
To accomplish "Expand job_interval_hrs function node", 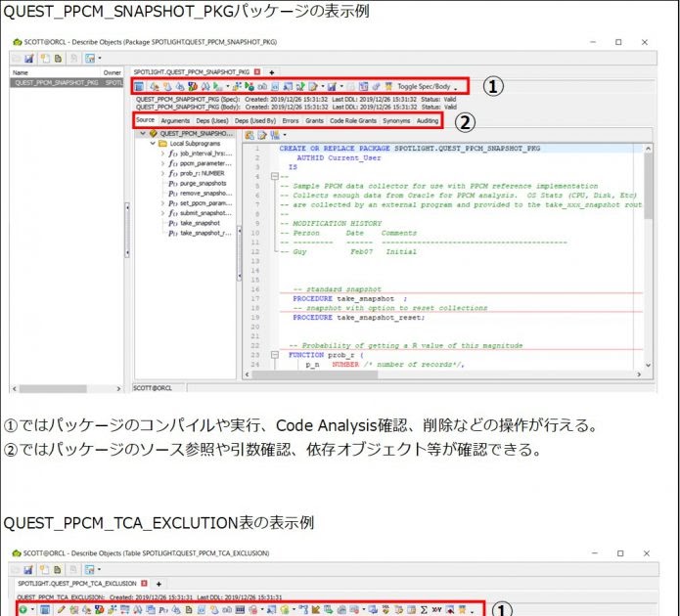I will click(162, 154).
